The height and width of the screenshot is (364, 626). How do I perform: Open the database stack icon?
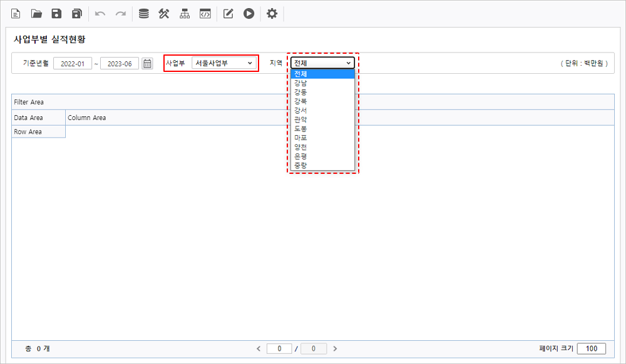[x=144, y=13]
